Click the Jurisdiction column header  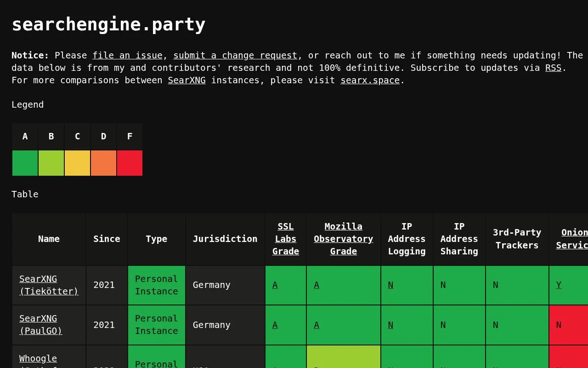pos(225,239)
